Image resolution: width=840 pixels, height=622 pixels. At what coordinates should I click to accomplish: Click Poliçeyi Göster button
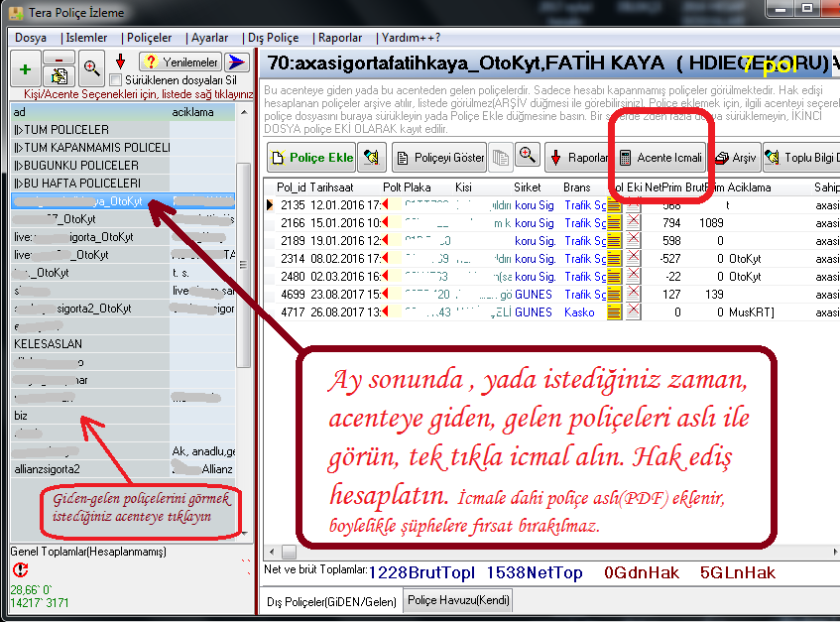coord(439,158)
